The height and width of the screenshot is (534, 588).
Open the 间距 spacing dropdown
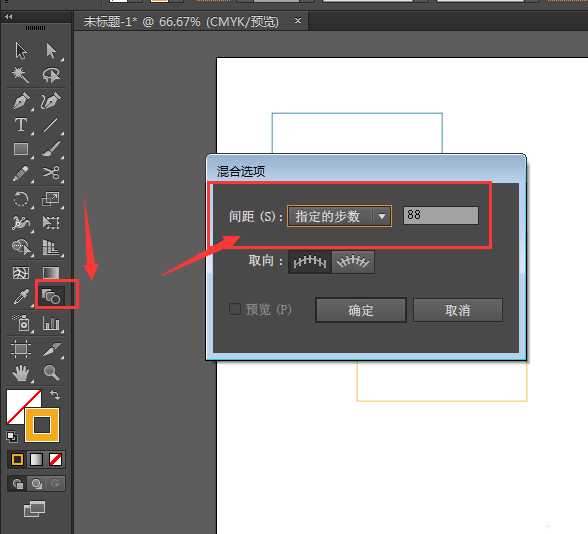pyautogui.click(x=339, y=216)
